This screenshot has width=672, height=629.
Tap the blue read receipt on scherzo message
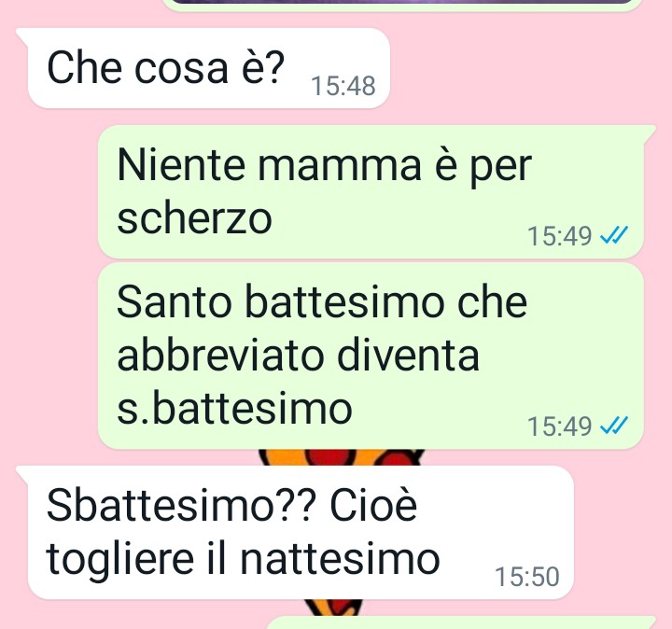614,235
